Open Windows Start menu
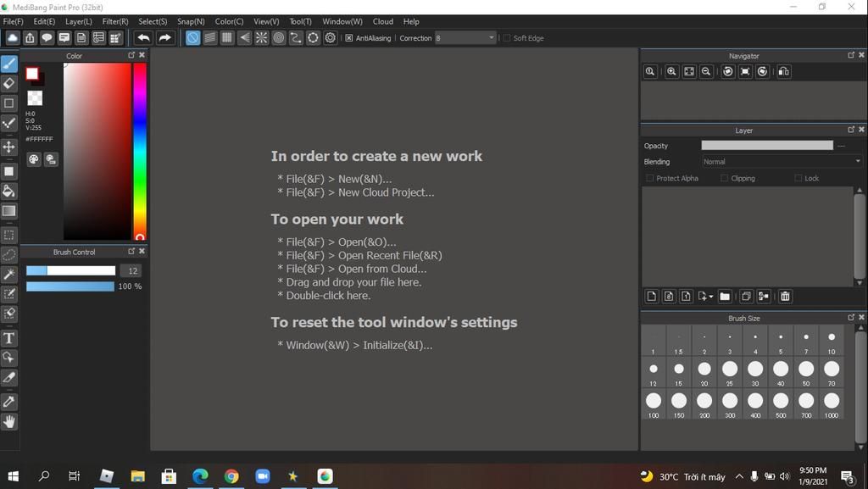Screen dimensions: 868x489 [x=13, y=476]
